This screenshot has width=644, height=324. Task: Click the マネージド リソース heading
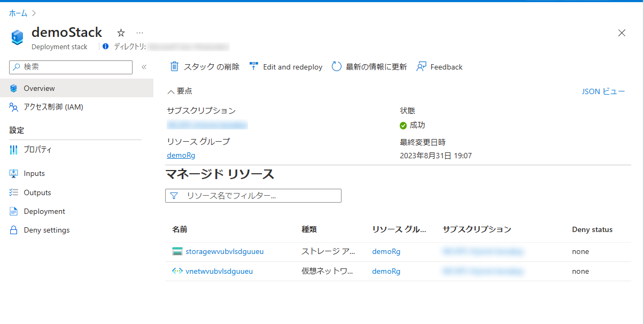coord(220,174)
